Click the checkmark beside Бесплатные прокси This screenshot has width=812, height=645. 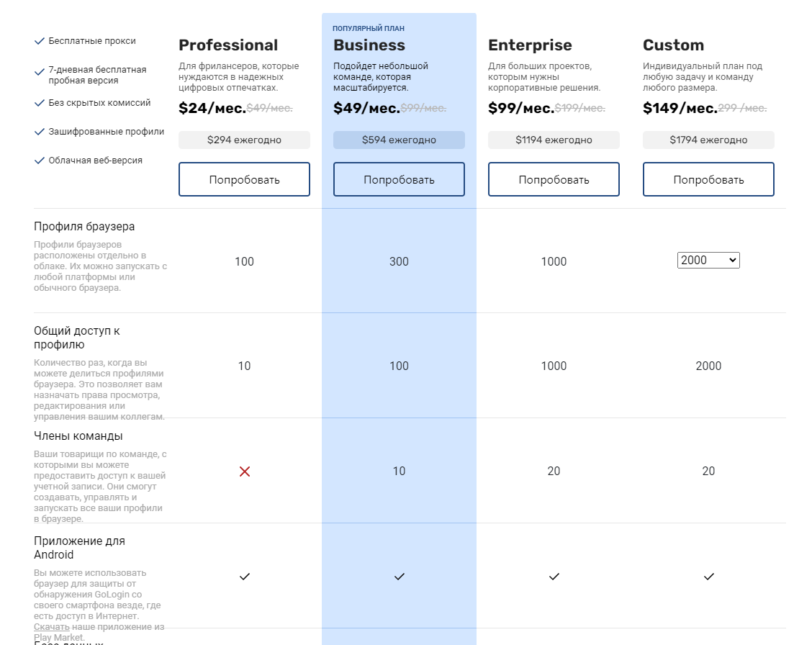[40, 41]
